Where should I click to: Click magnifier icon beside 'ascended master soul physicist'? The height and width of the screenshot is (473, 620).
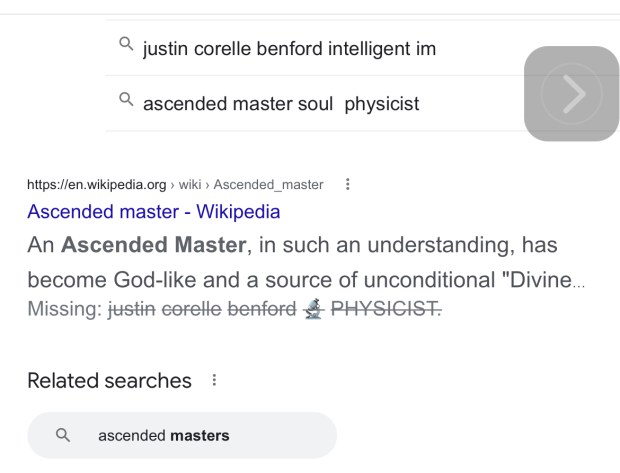pos(125,99)
